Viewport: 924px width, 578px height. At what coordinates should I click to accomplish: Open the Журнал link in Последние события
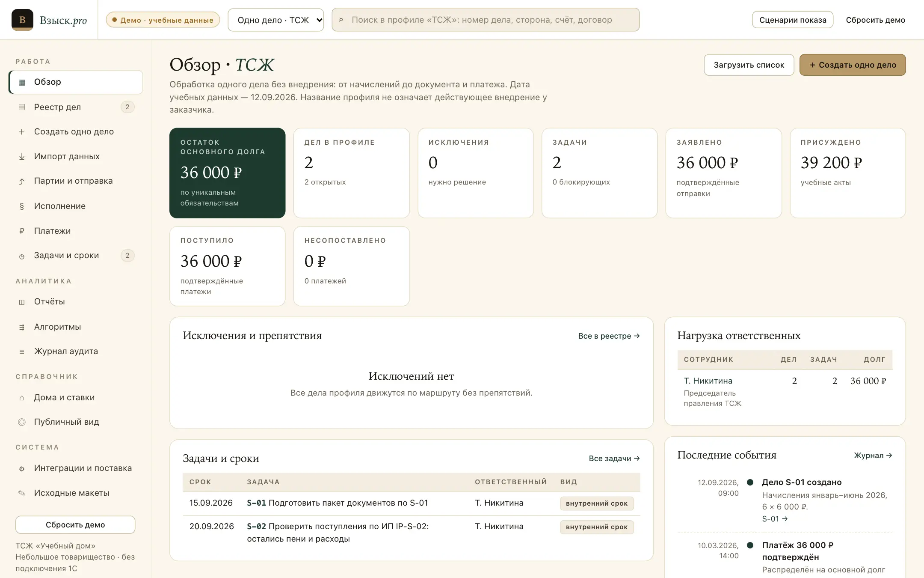(x=873, y=456)
